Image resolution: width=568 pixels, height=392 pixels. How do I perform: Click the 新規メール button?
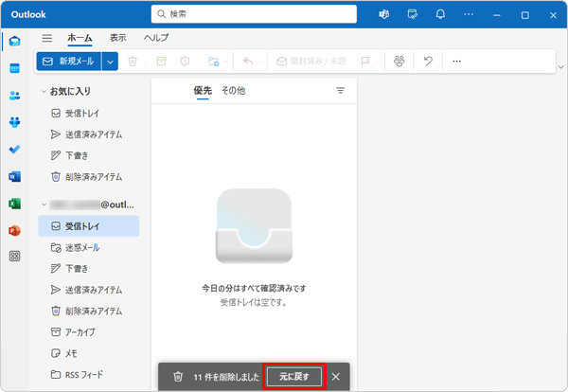(69, 62)
